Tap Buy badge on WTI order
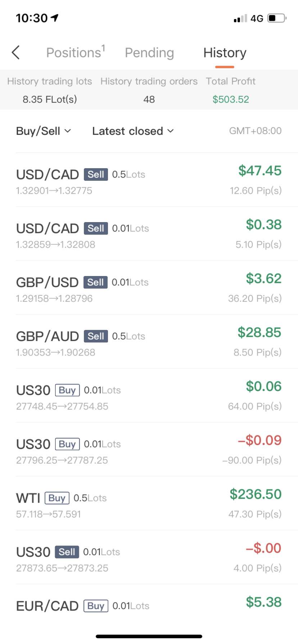This screenshot has height=644, width=298. [x=57, y=498]
